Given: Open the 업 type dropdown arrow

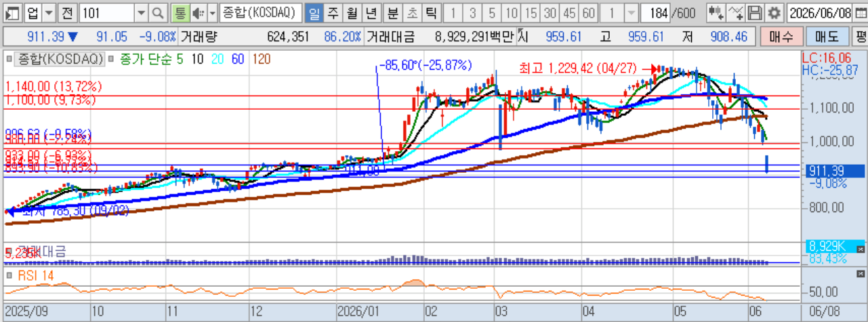Looking at the screenshot, I should [47, 13].
